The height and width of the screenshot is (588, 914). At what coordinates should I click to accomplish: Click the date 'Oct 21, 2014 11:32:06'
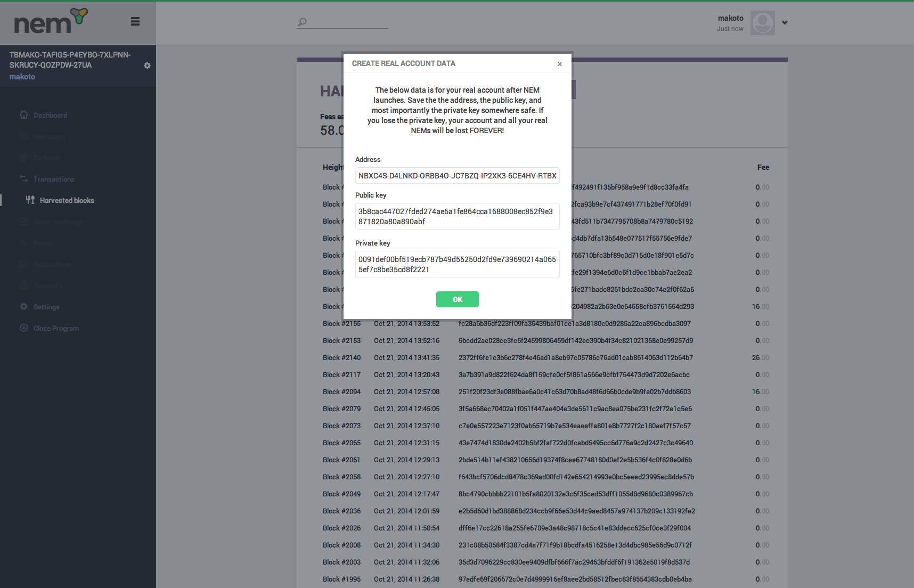pyautogui.click(x=407, y=562)
